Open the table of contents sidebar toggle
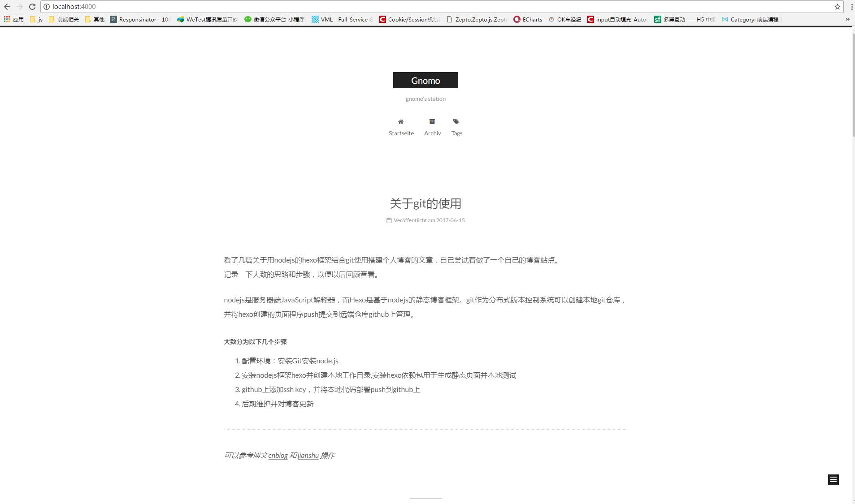The width and height of the screenshot is (855, 504). pos(833,480)
